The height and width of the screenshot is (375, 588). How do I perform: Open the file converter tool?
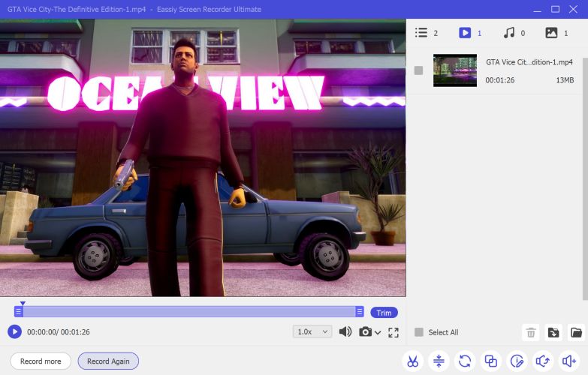465,361
